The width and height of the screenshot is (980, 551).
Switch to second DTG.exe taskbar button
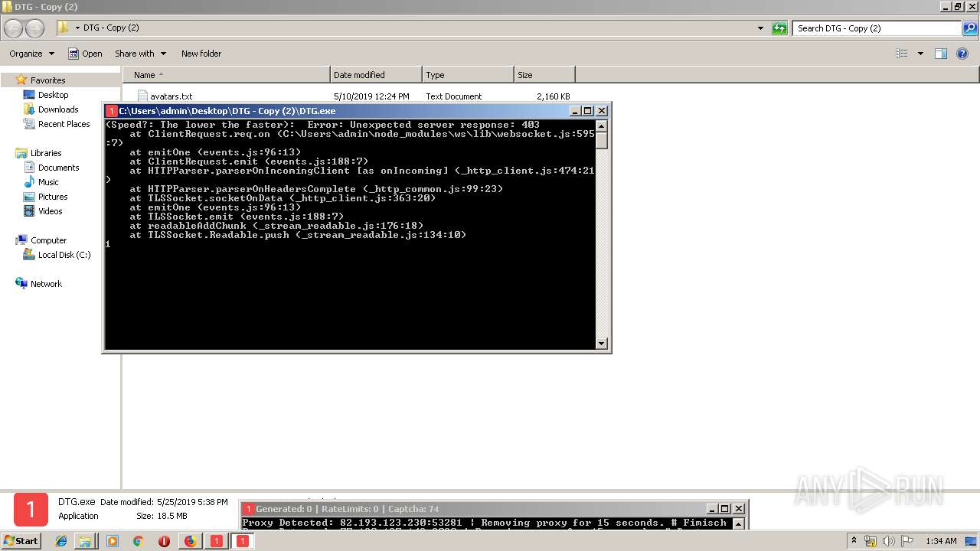[243, 541]
